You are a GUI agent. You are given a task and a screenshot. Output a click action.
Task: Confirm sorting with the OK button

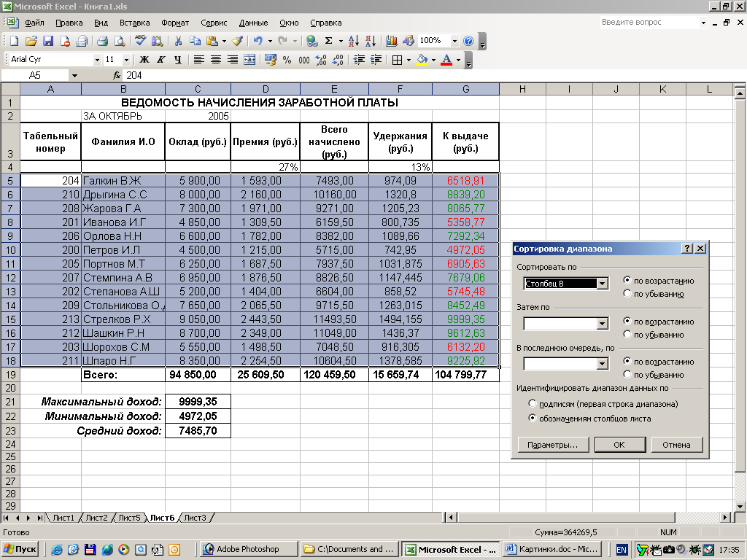click(x=619, y=445)
